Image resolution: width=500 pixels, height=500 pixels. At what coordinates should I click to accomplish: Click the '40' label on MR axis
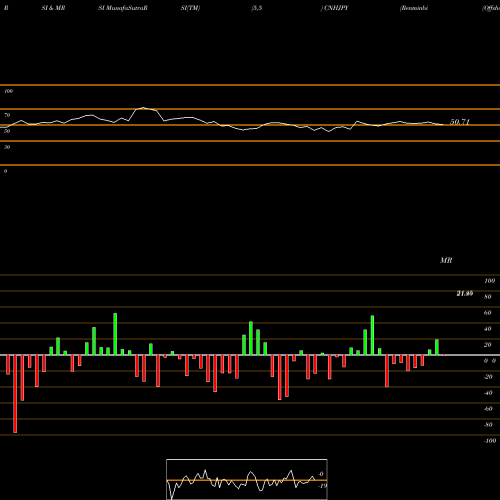488,329
